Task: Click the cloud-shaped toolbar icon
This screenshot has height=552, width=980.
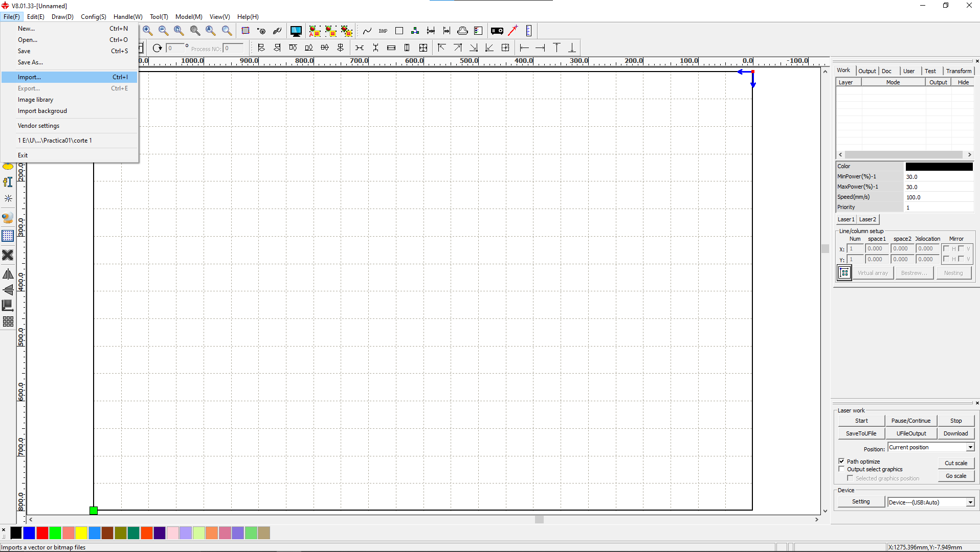Action: pyautogui.click(x=462, y=31)
